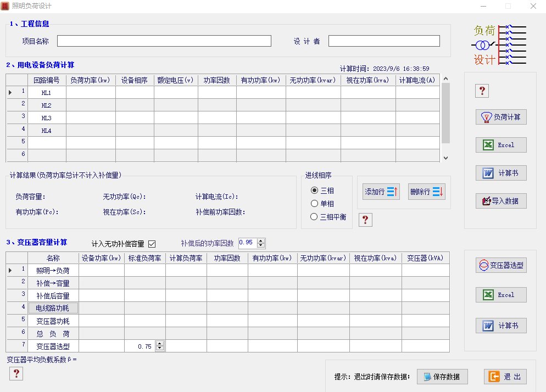Click the 项目名称 input field
Screen dimensions: 546x392
164,41
